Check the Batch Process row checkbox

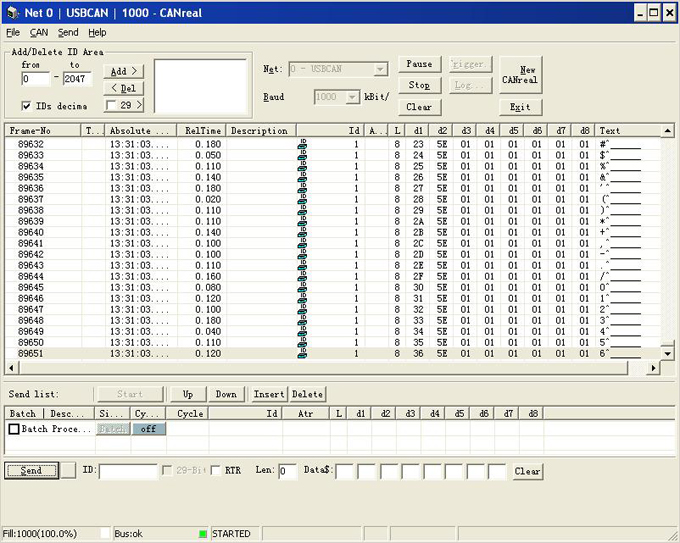tap(14, 429)
